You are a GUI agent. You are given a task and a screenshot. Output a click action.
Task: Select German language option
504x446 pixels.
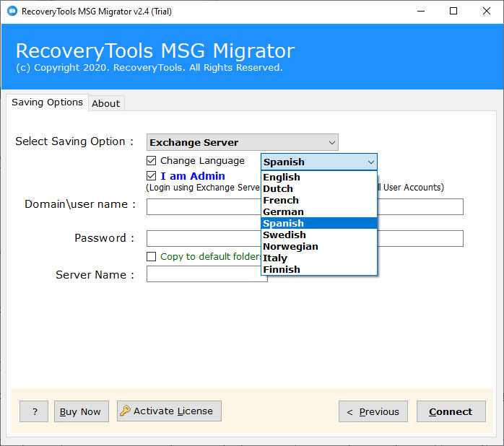pos(319,211)
